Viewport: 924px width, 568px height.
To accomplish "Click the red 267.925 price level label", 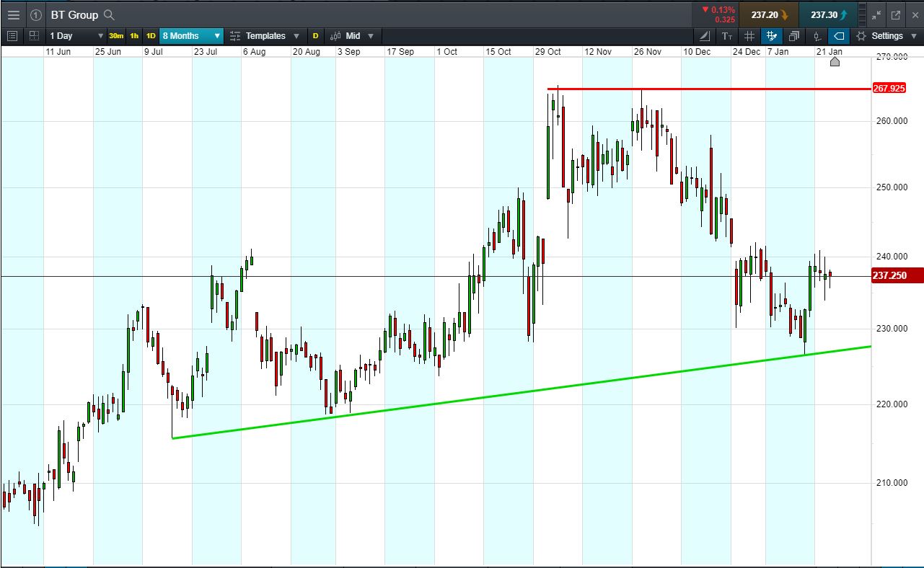I will point(889,89).
